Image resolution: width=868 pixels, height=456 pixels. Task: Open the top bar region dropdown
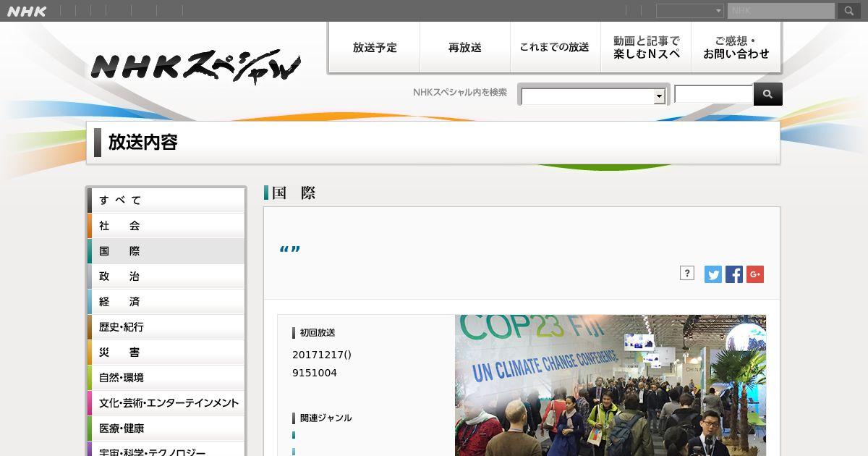pos(690,11)
